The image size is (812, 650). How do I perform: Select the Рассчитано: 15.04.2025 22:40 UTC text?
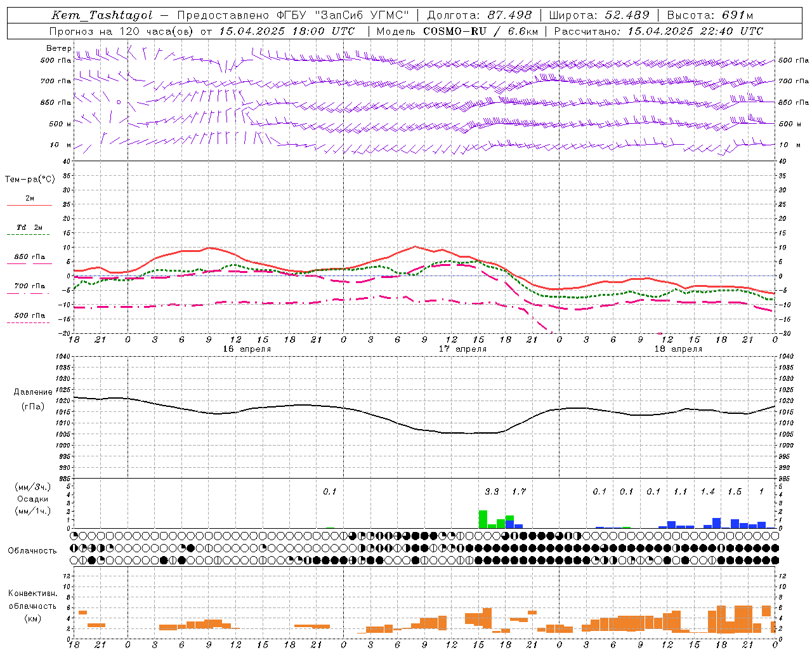click(x=658, y=31)
